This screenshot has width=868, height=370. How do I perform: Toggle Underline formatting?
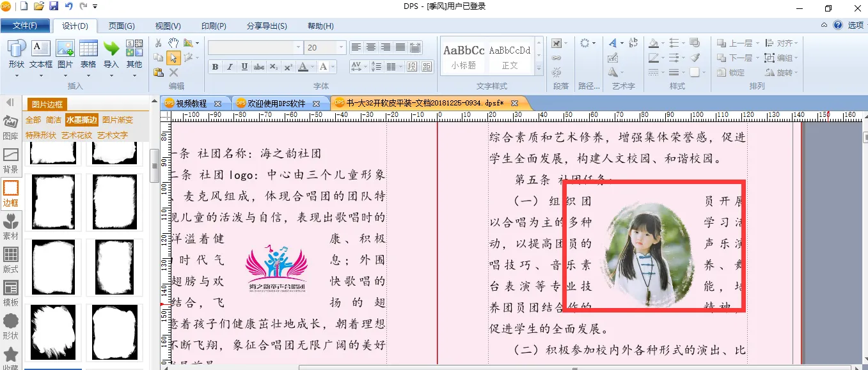pyautogui.click(x=244, y=66)
